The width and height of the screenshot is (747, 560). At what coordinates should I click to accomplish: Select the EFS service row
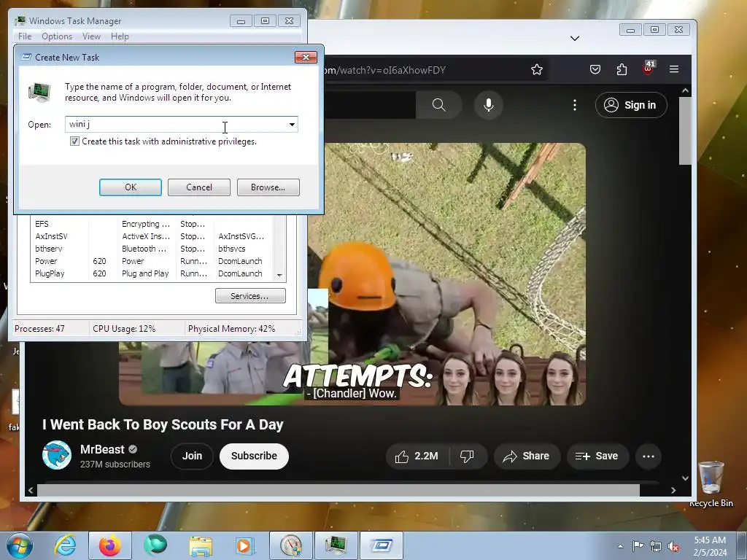(x=152, y=224)
